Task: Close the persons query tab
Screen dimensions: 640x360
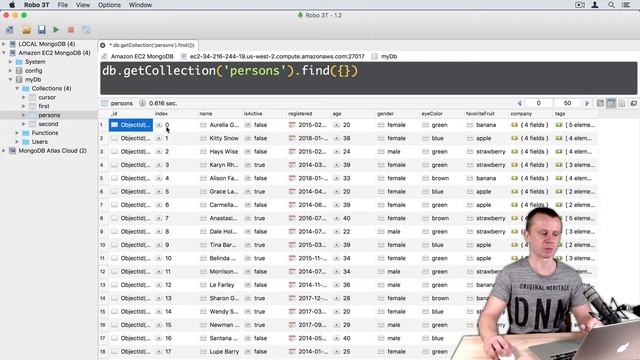Action: tap(103, 45)
